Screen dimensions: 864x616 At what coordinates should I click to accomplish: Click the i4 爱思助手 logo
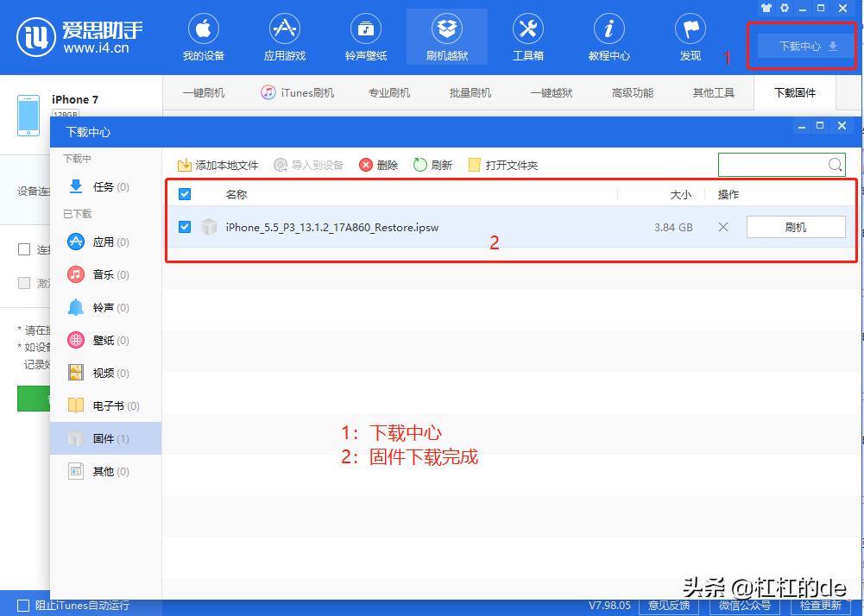click(79, 37)
